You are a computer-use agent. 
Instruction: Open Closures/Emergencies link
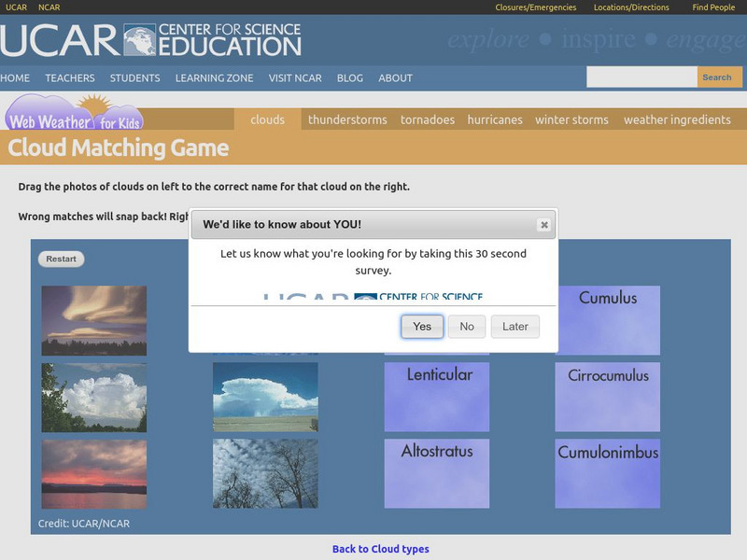coord(535,7)
